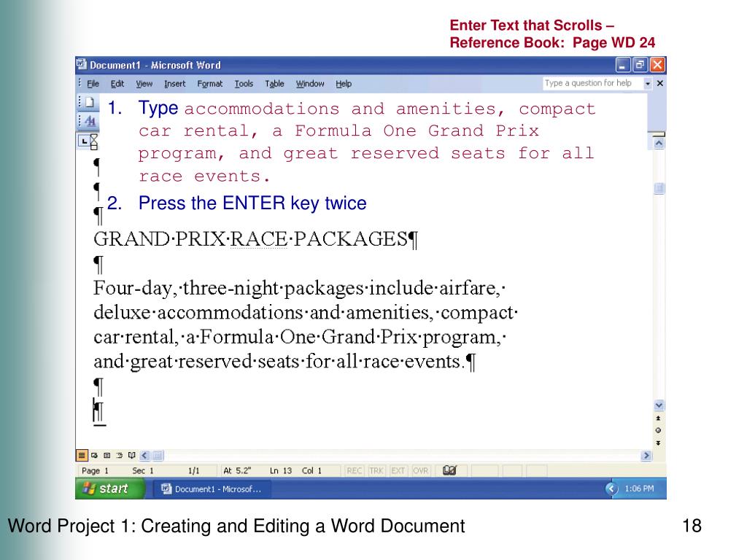Open the Styles and Formatting icon
Viewport: 747px width, 560px height.
tap(90, 121)
